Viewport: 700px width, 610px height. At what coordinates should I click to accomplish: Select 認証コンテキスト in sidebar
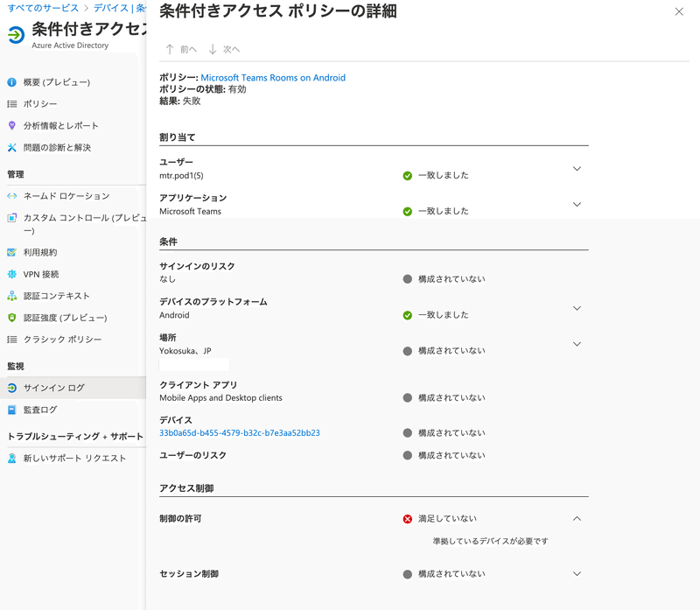coord(57,296)
